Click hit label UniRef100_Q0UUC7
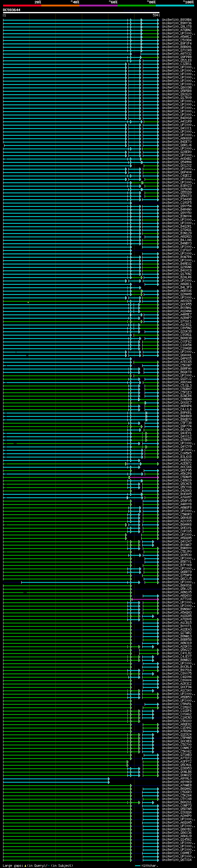 177,403
